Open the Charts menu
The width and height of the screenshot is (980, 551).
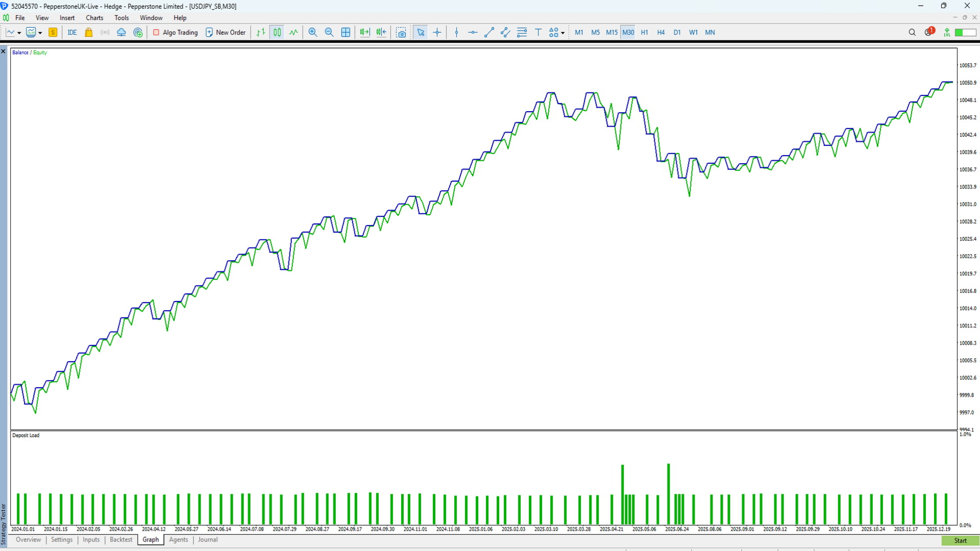tap(94, 18)
